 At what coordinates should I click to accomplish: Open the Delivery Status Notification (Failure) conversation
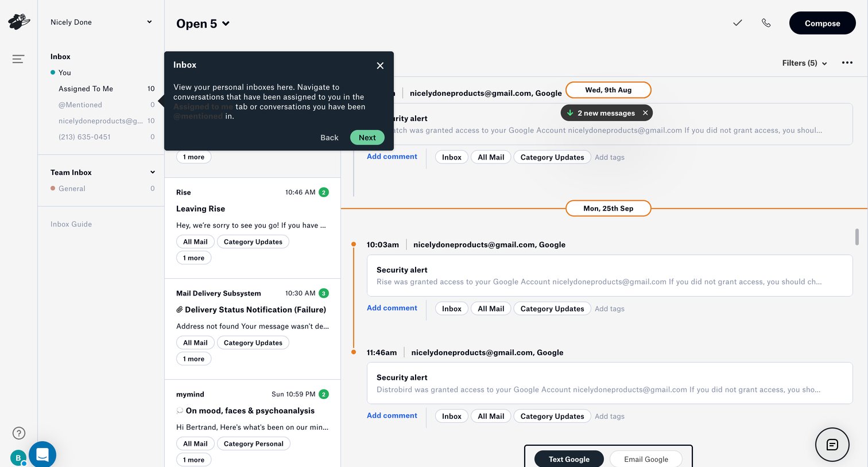tap(253, 329)
